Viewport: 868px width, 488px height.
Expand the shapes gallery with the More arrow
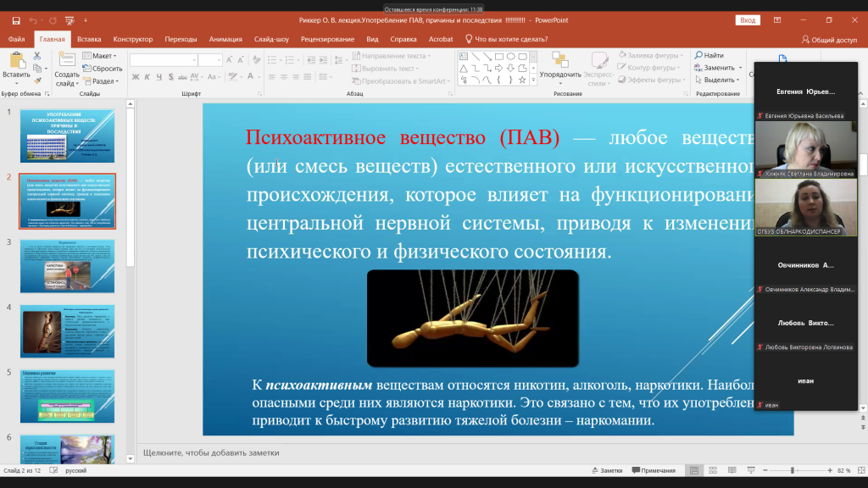[x=534, y=80]
